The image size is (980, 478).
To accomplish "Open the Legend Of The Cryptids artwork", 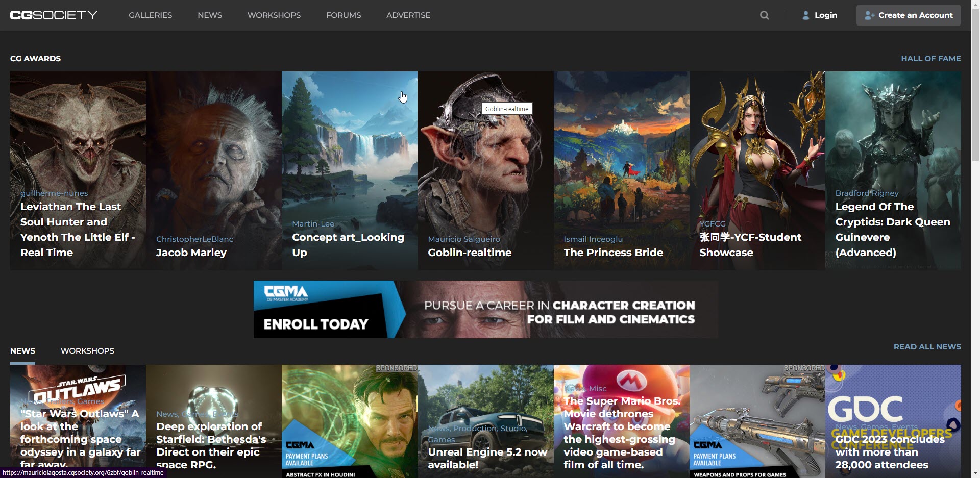I will [893, 170].
